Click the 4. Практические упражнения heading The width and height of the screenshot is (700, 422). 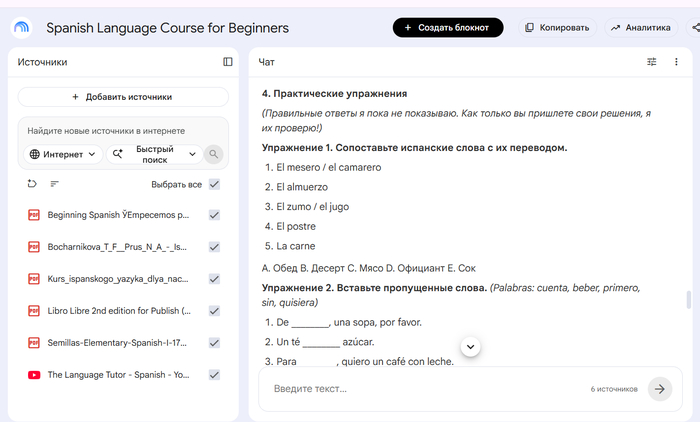334,94
